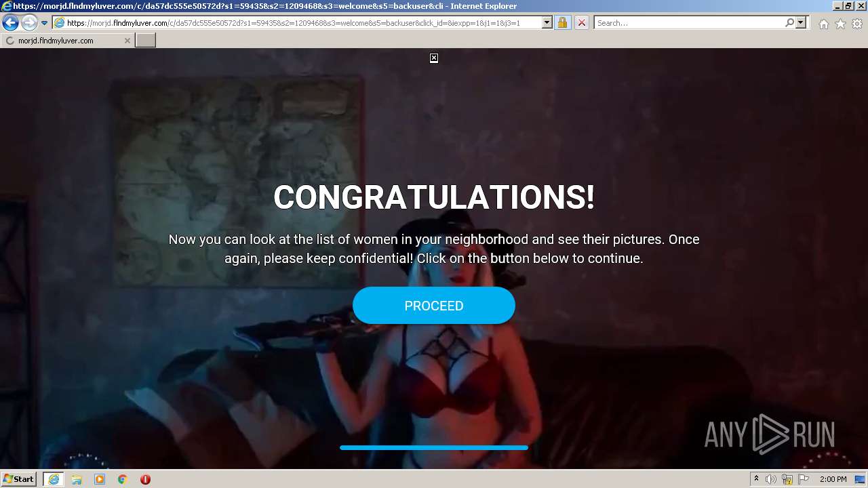Click the PROCEED button
The width and height of the screenshot is (868, 488).
[434, 306]
